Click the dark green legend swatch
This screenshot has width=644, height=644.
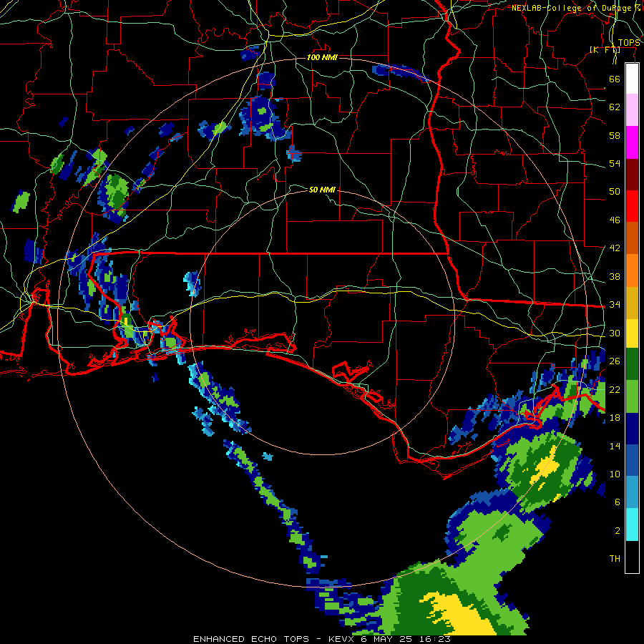pos(632,364)
